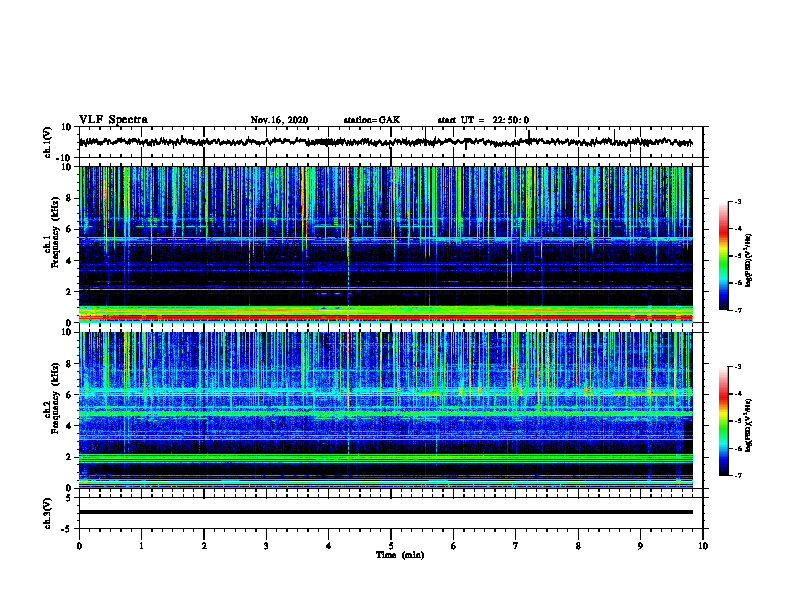The image size is (792, 612).
Task: Click the "station=GAK" header label
Action: click(372, 120)
